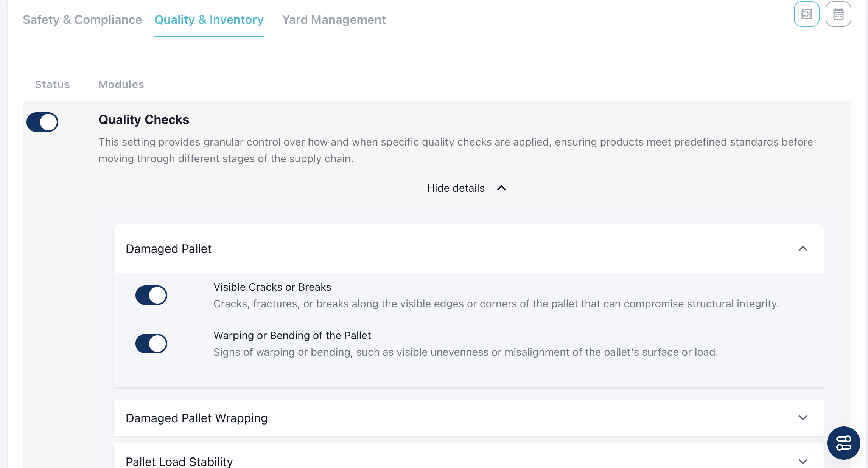
Task: Open the Yard Management tab
Action: pyautogui.click(x=334, y=20)
